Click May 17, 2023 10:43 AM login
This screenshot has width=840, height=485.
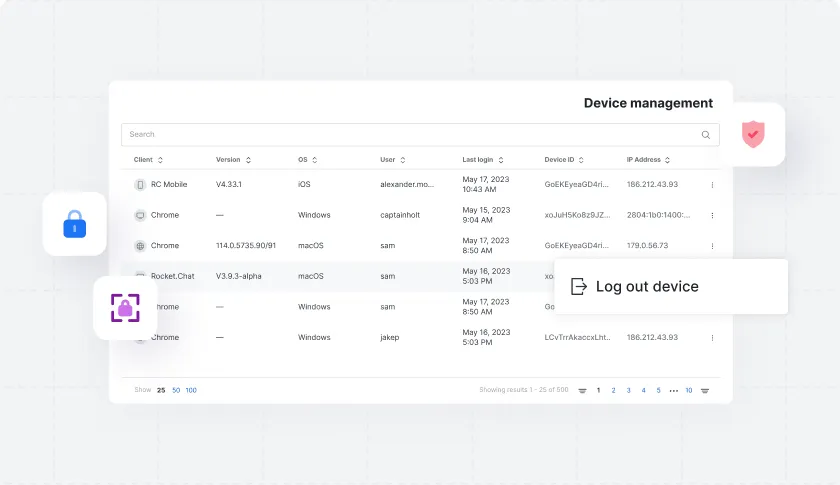pos(485,184)
